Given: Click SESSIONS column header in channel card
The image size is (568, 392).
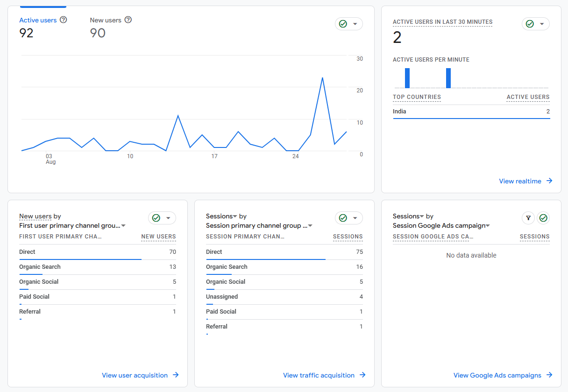Looking at the screenshot, I should point(348,237).
